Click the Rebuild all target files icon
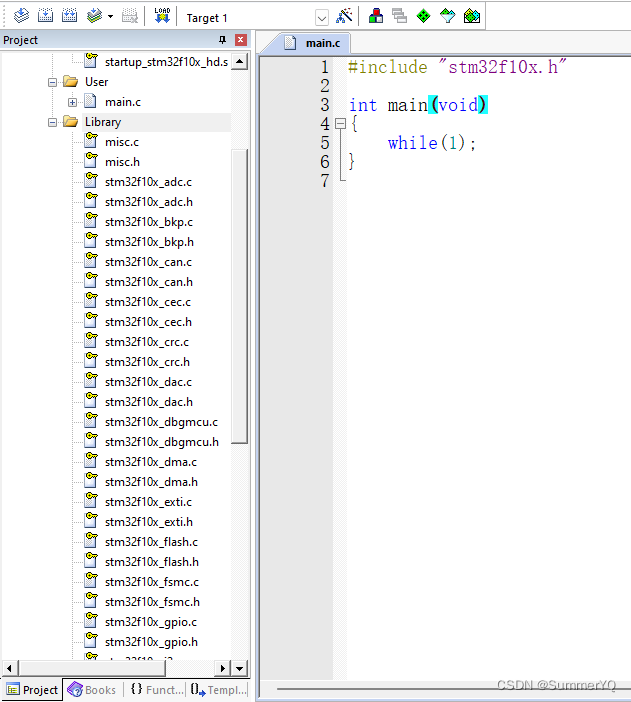 pyautogui.click(x=69, y=16)
